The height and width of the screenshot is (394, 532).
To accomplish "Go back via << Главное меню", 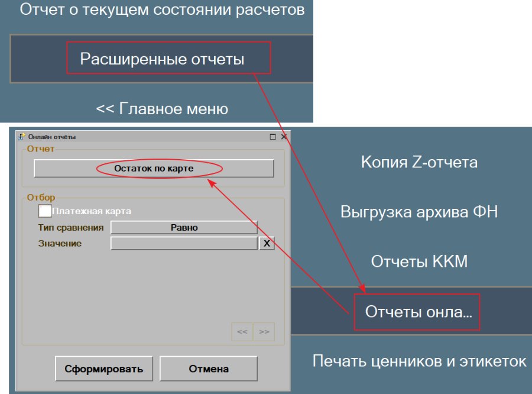I will pyautogui.click(x=162, y=109).
